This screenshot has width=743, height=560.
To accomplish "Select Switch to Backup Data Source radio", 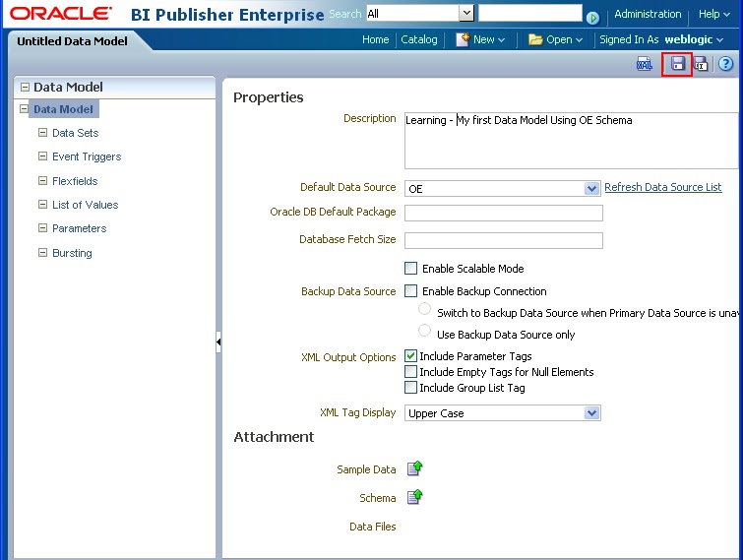I will 424,309.
